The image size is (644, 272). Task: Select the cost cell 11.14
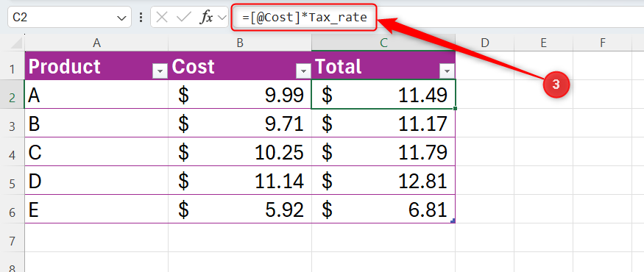(240, 181)
